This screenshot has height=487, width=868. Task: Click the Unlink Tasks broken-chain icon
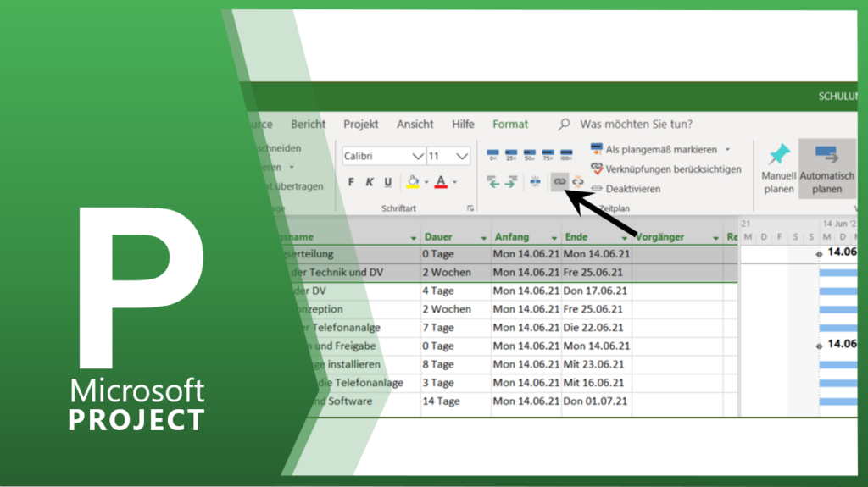(x=578, y=181)
